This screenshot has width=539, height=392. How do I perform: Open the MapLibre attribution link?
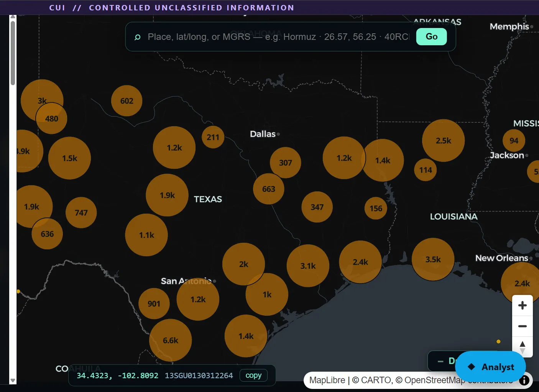click(x=327, y=380)
